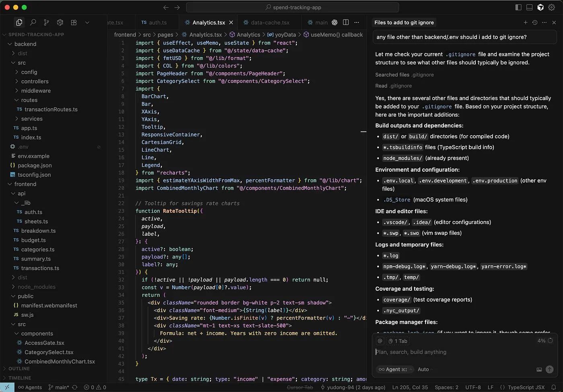Screen dimensions: 563x392
Task: Add context with the @ button
Action: click(380, 341)
